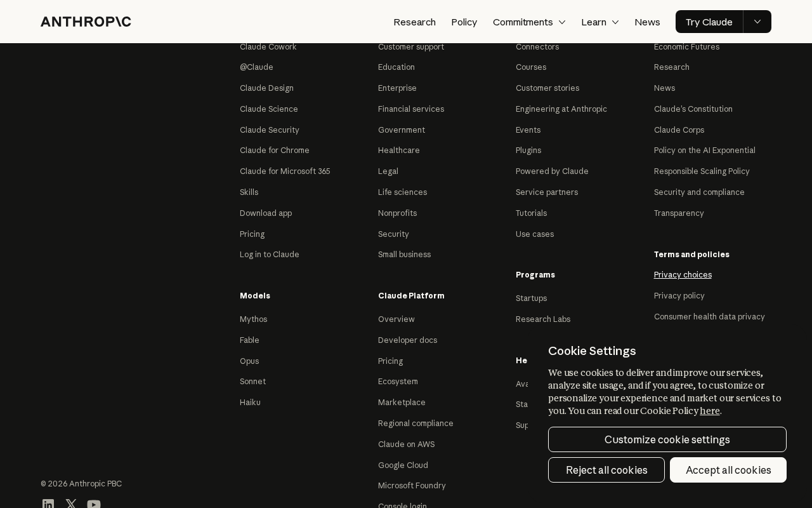Open the Economic Futures link
812x508 pixels.
click(686, 46)
